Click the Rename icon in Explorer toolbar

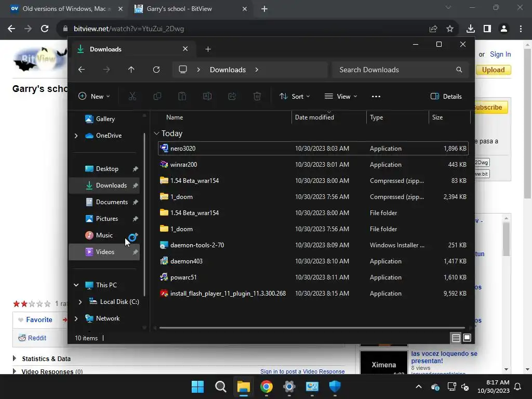[207, 96]
